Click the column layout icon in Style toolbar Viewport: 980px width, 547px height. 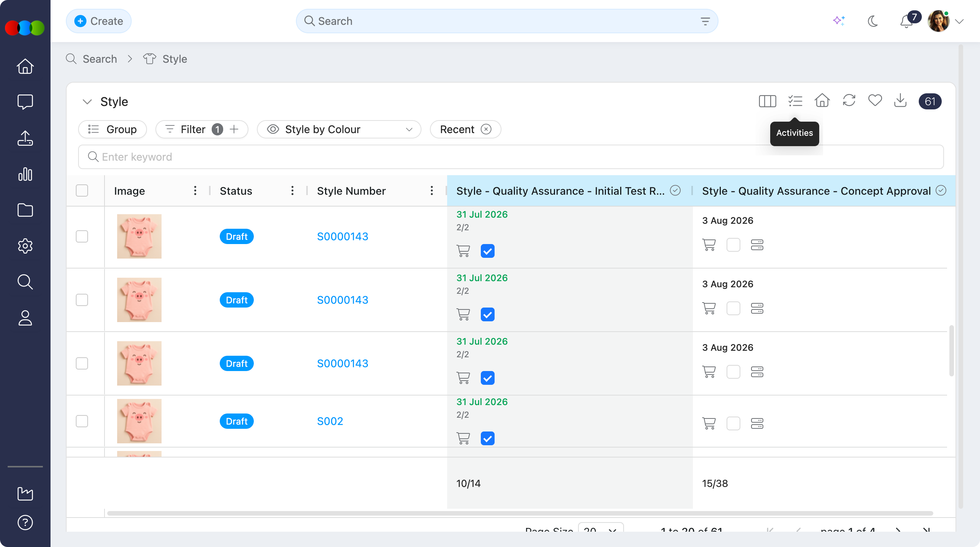point(767,101)
